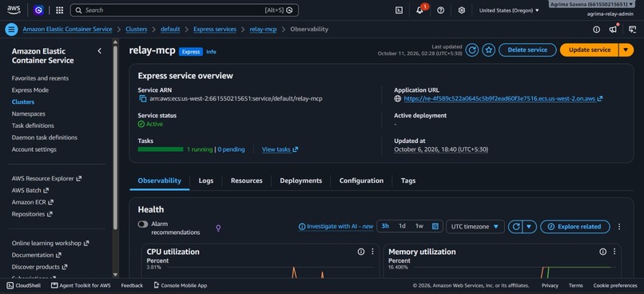This screenshot has width=644, height=294.
Task: Open the notifications bell icon
Action: [x=419, y=10]
